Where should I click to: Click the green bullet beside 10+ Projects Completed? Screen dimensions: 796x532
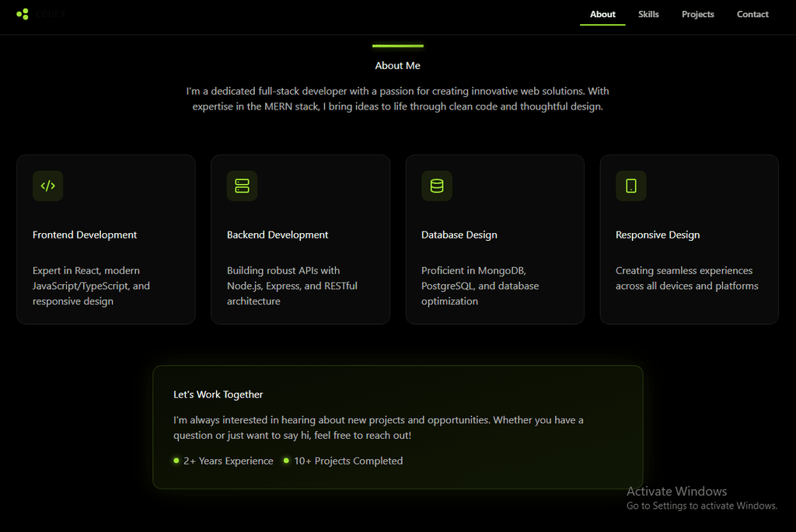(286, 461)
